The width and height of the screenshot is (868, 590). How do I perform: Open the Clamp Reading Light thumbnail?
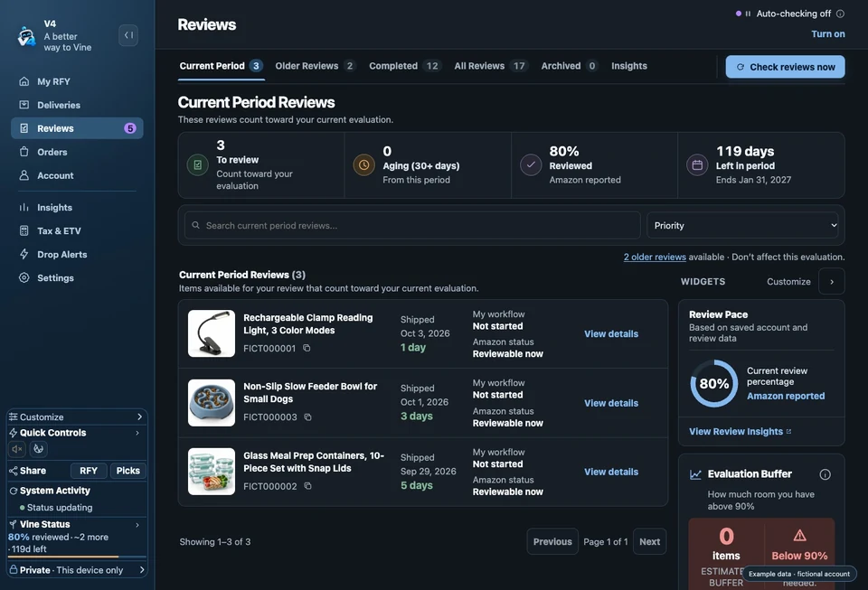point(212,333)
